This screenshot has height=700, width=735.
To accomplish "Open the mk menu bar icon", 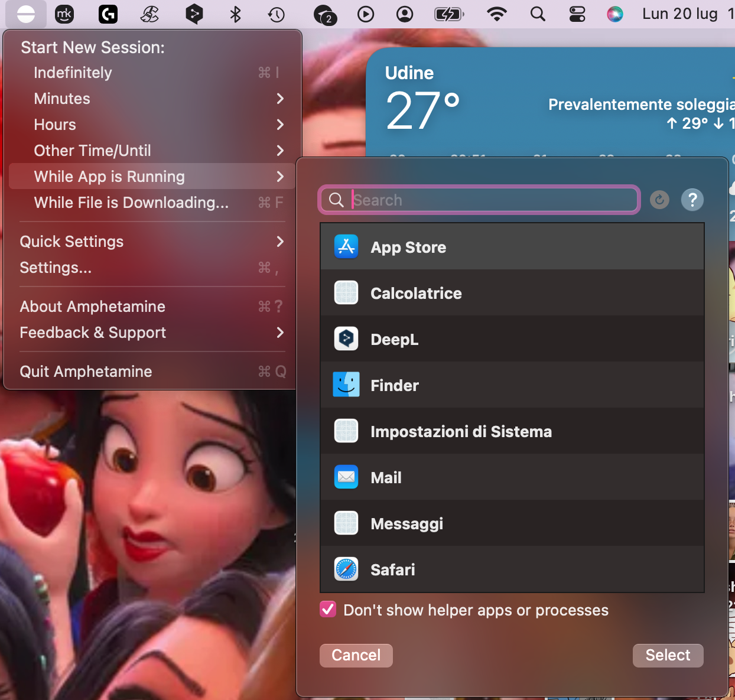I will [x=64, y=14].
